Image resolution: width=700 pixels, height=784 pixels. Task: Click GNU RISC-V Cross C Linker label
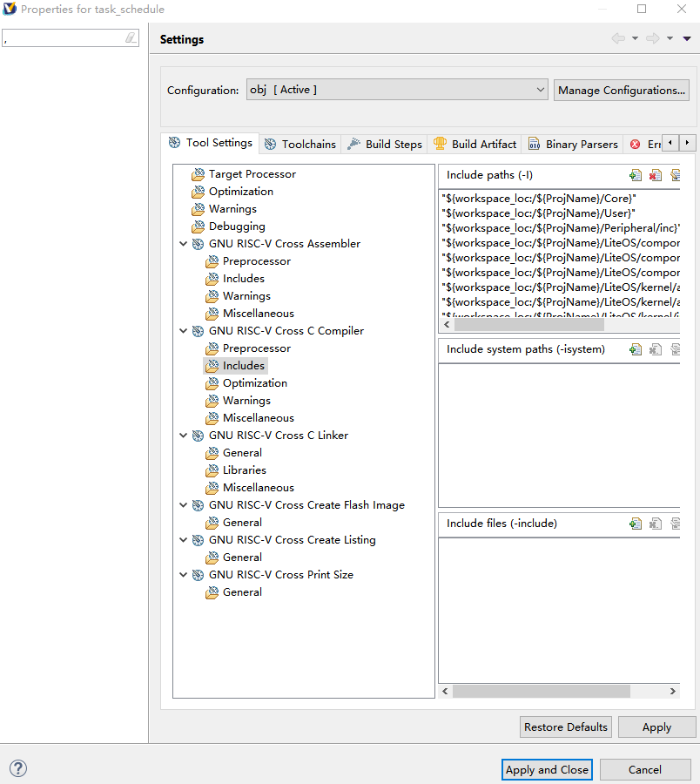(x=279, y=436)
